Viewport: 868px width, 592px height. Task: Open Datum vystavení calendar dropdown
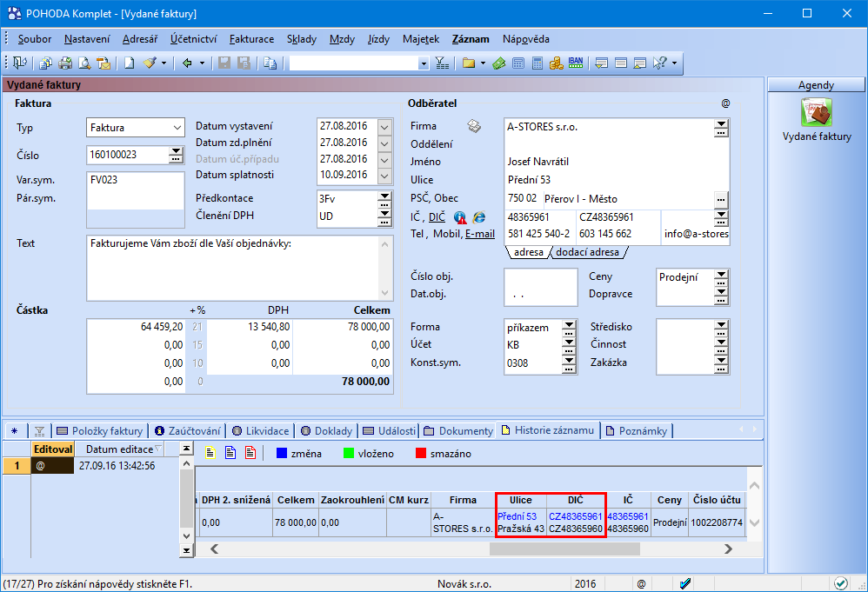click(384, 127)
